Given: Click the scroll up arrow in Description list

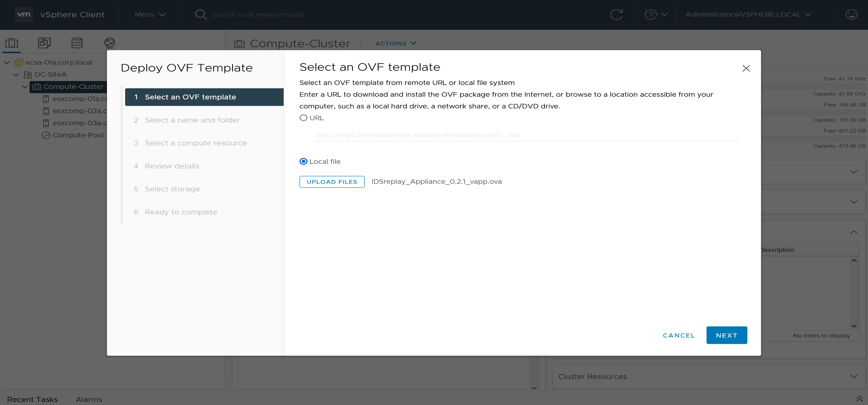Looking at the screenshot, I should pos(854,261).
